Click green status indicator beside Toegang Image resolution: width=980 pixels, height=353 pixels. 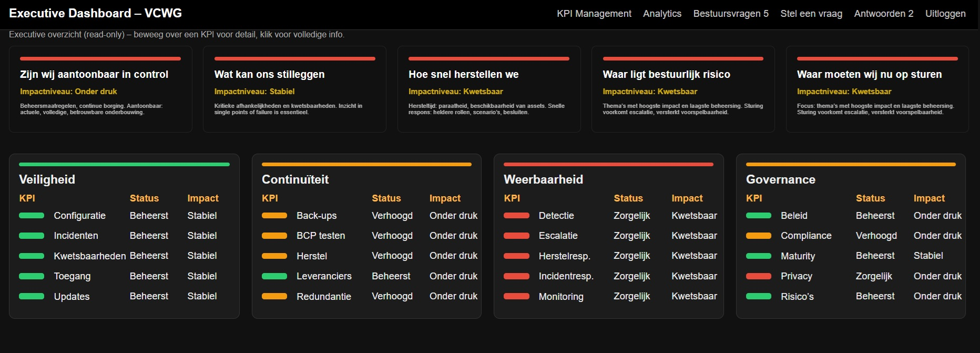pyautogui.click(x=32, y=276)
